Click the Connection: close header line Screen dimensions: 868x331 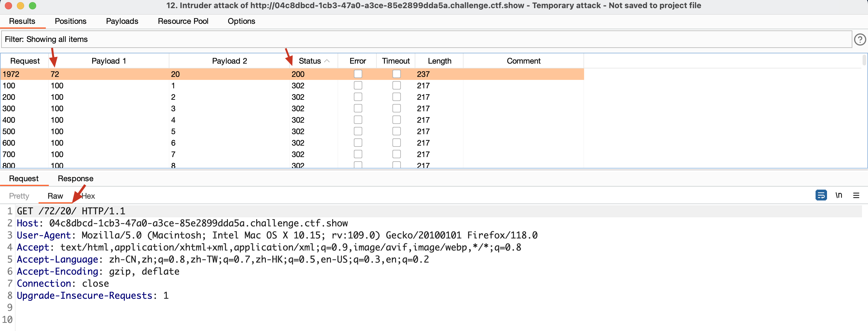point(63,284)
